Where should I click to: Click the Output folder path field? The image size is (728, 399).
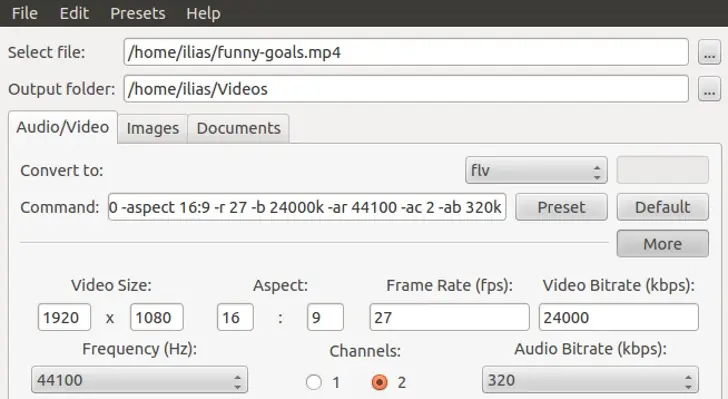click(x=406, y=89)
